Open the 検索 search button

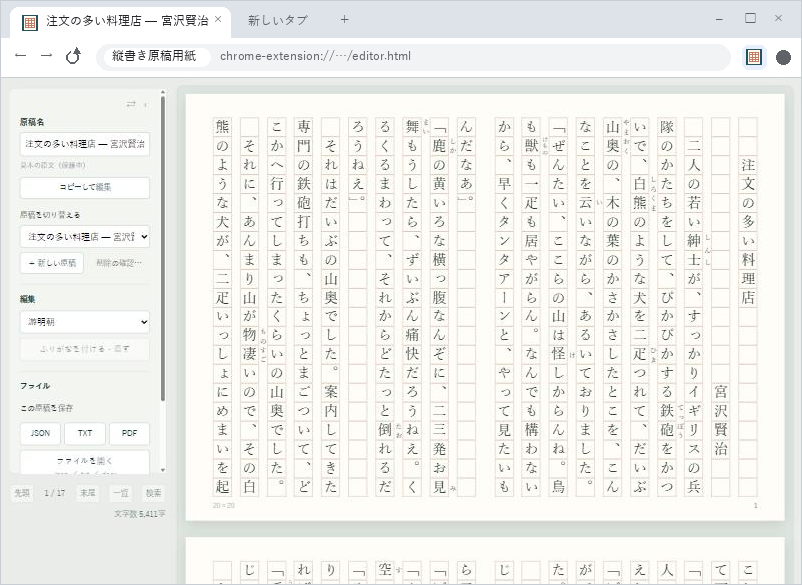point(153,493)
